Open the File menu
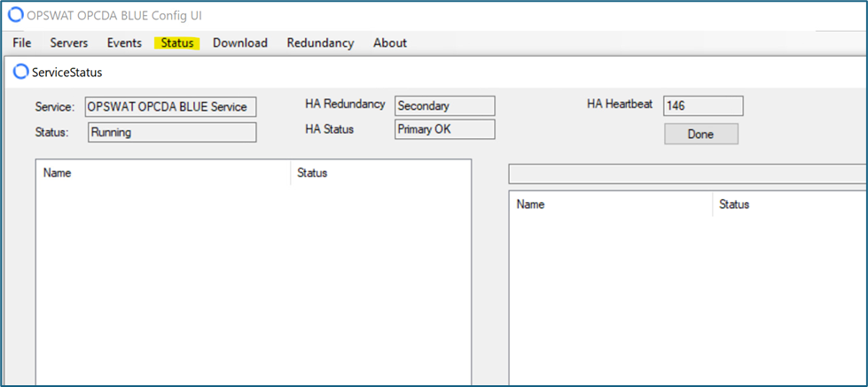 click(22, 43)
